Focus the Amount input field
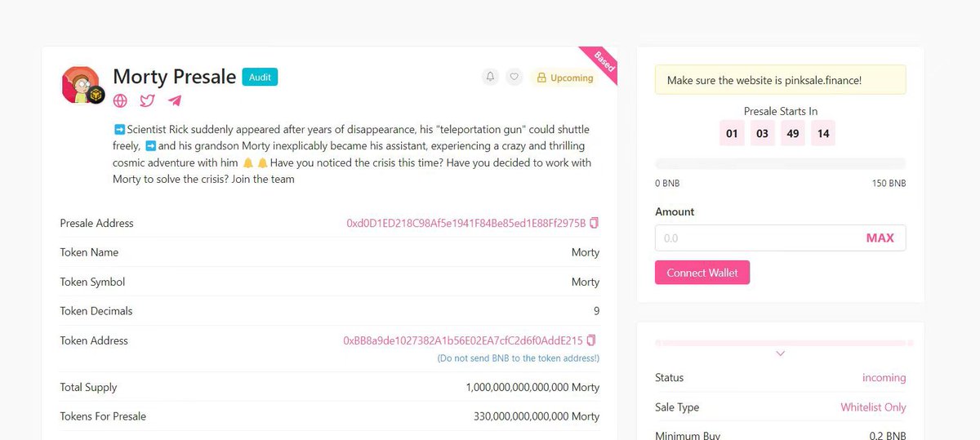The width and height of the screenshot is (980, 440). 780,238
